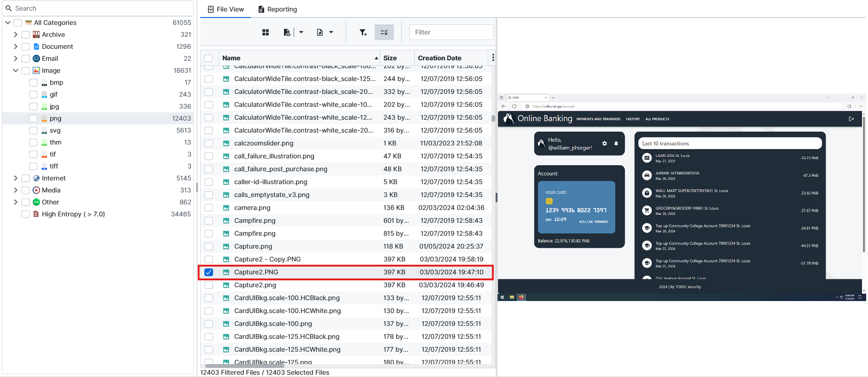This screenshot has width=868, height=377.
Task: Tick the select-all header checkbox
Action: click(x=208, y=58)
